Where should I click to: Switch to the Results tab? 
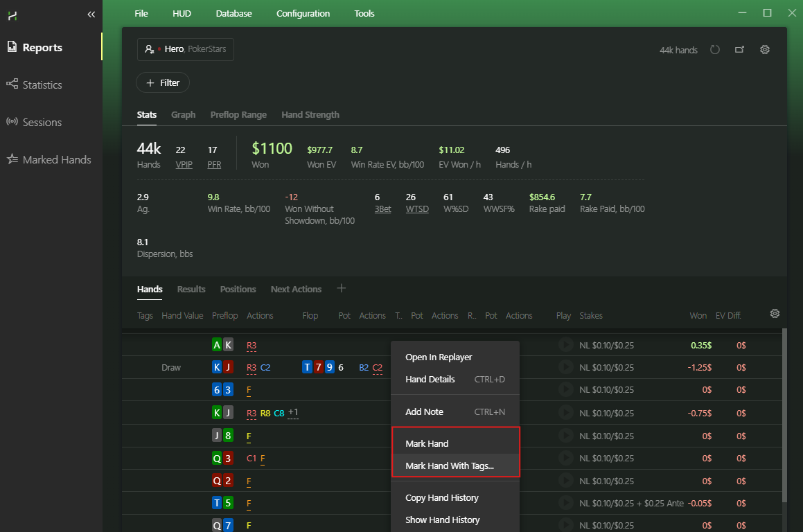pyautogui.click(x=191, y=290)
